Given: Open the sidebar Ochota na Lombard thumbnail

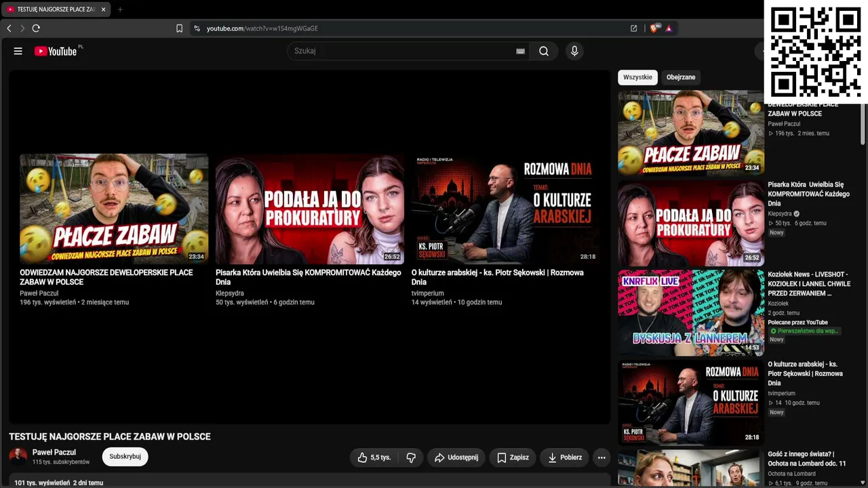Looking at the screenshot, I should (690, 468).
